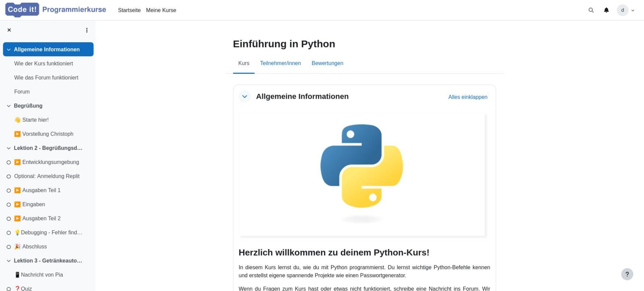Image resolution: width=644 pixels, height=291 pixels.
Task: Open 'Ausgaben Teil 2' lesson
Action: pyautogui.click(x=37, y=219)
